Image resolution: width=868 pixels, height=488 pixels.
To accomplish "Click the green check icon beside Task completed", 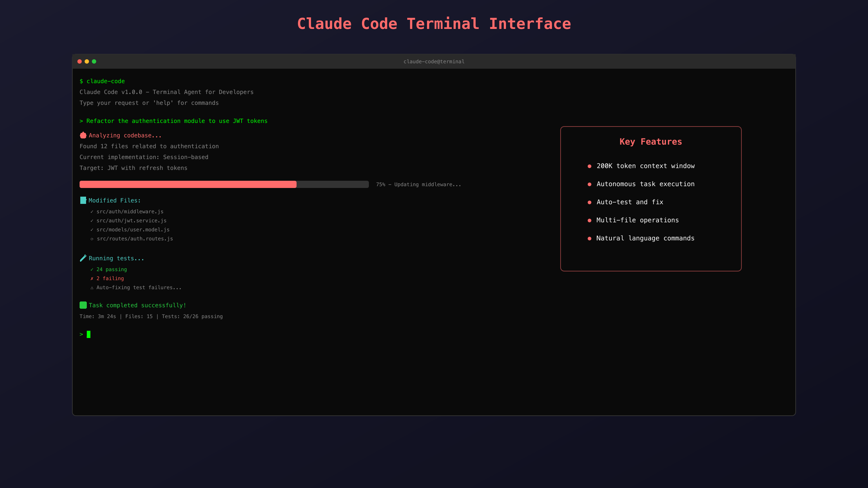I will (x=83, y=305).
